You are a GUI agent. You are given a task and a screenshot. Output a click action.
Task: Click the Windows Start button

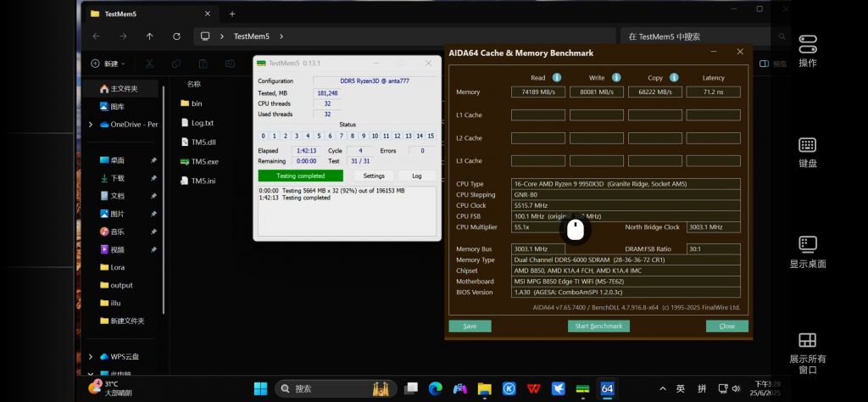click(x=260, y=388)
